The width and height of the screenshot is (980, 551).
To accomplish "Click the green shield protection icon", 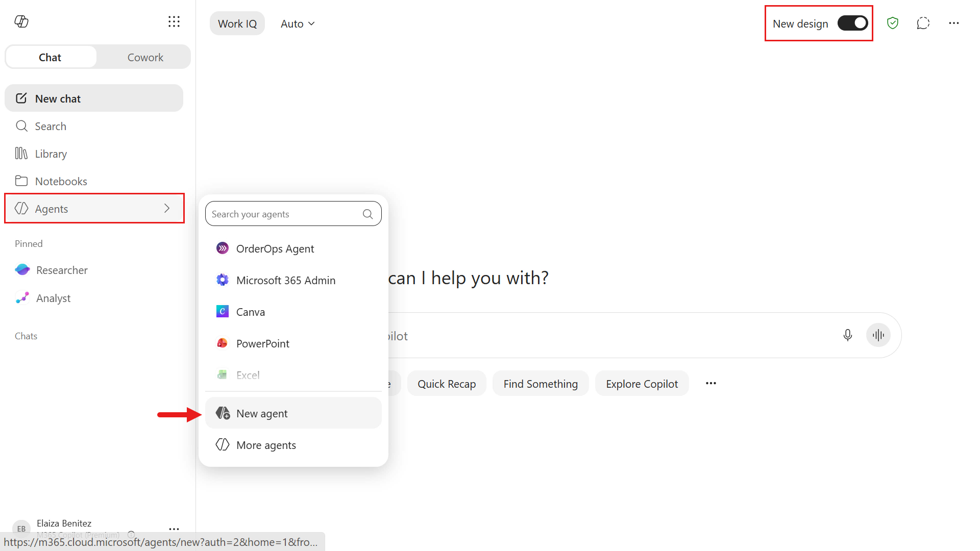I will point(893,23).
